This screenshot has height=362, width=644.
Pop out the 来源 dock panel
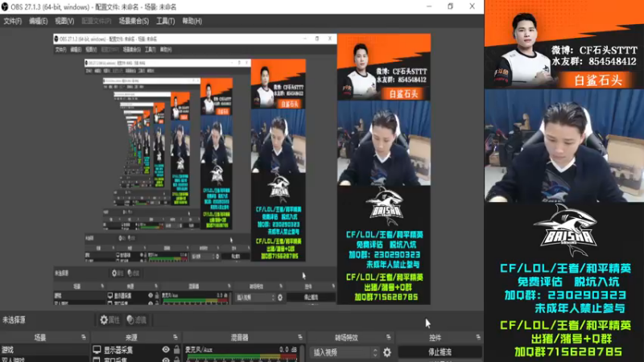175,337
